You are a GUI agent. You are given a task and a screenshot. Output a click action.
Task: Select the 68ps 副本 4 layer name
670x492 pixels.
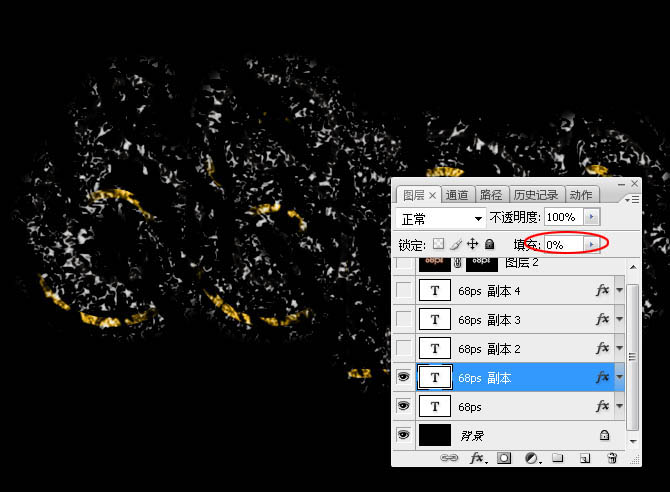coord(489,291)
